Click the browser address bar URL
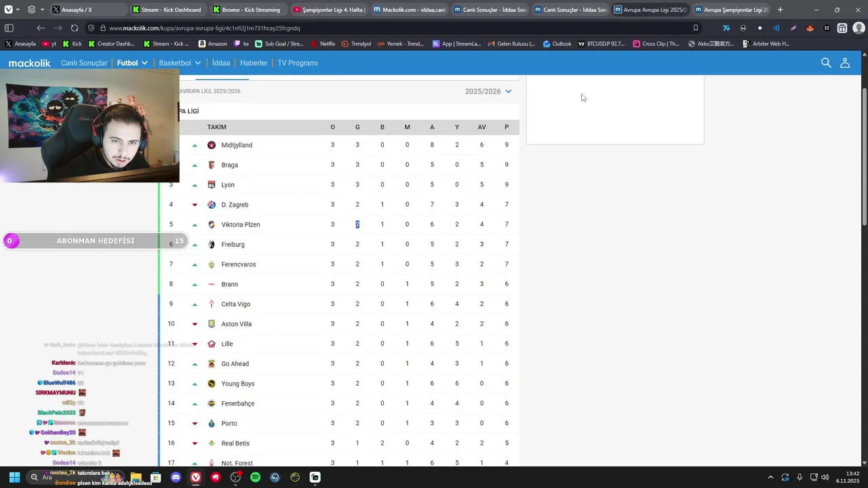 (x=204, y=28)
